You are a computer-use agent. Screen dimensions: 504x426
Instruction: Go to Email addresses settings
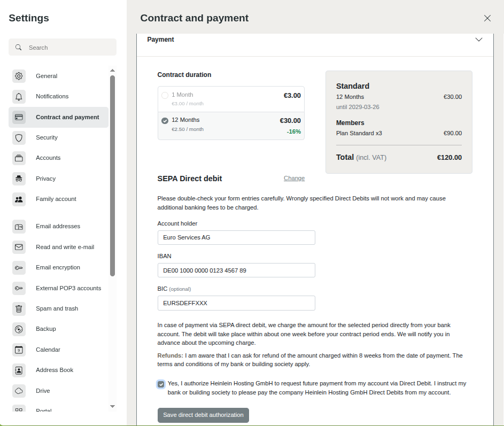click(x=58, y=226)
